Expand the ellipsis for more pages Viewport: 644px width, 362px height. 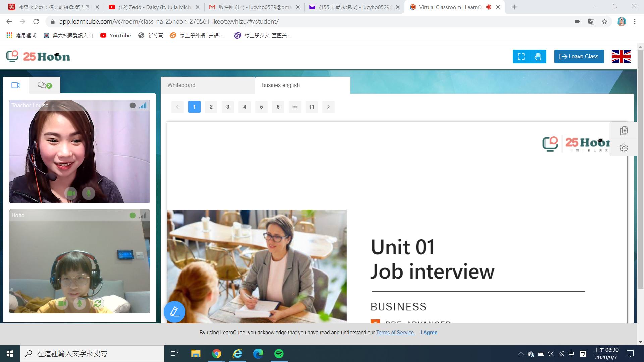pos(295,107)
